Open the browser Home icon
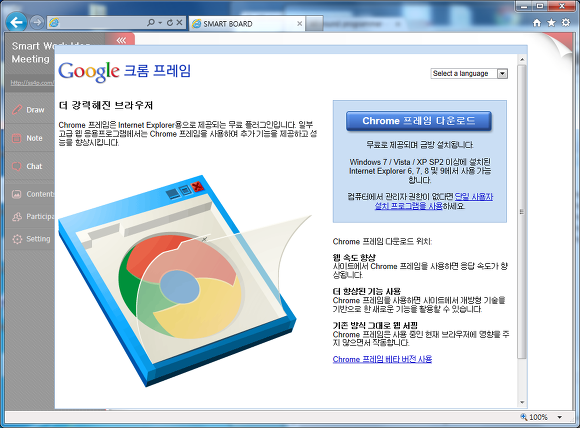This screenshot has width=580, height=428. [x=537, y=23]
